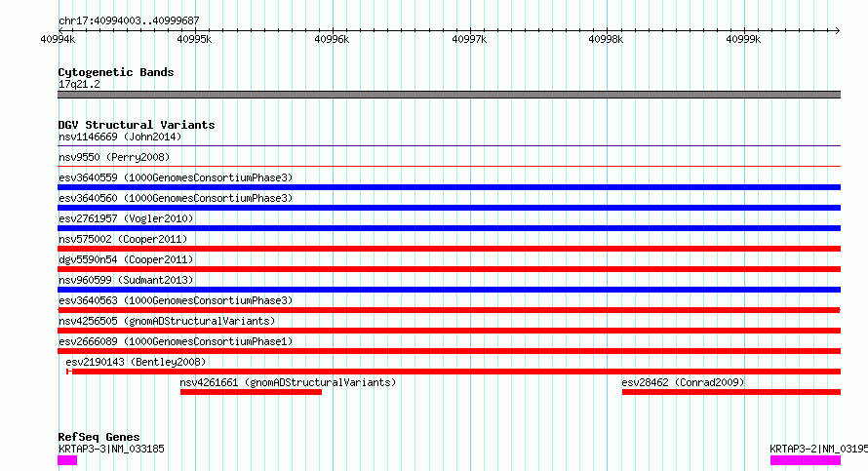The height and width of the screenshot is (471, 868).
Task: Click nsv575002 (Cooper2011) variant label
Action: click(123, 239)
